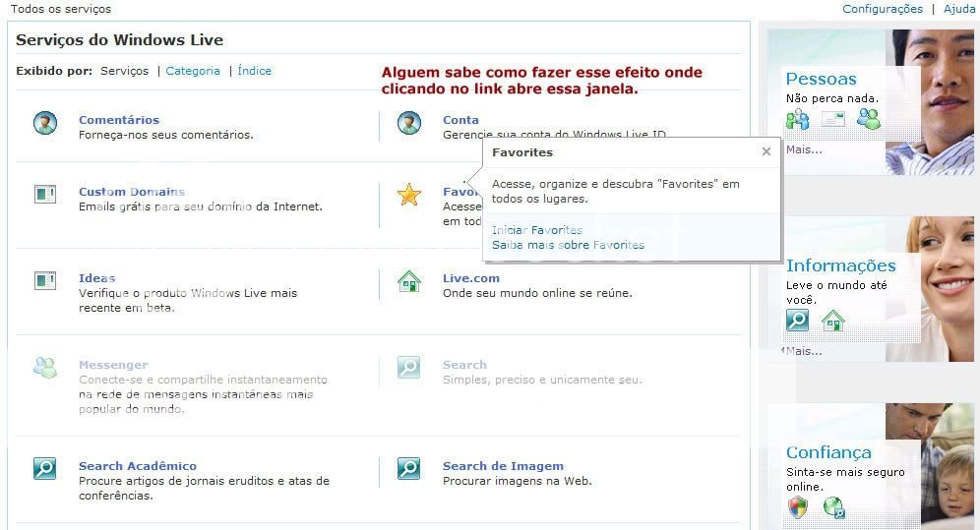The height and width of the screenshot is (530, 980).
Task: Click the Serviços do Windows Live heading
Action: pyautogui.click(x=119, y=40)
